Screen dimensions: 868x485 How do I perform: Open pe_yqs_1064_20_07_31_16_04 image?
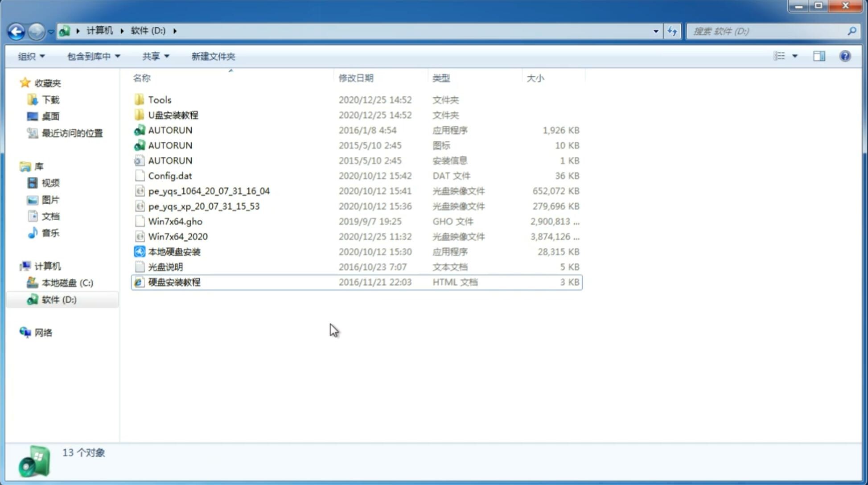click(x=209, y=191)
